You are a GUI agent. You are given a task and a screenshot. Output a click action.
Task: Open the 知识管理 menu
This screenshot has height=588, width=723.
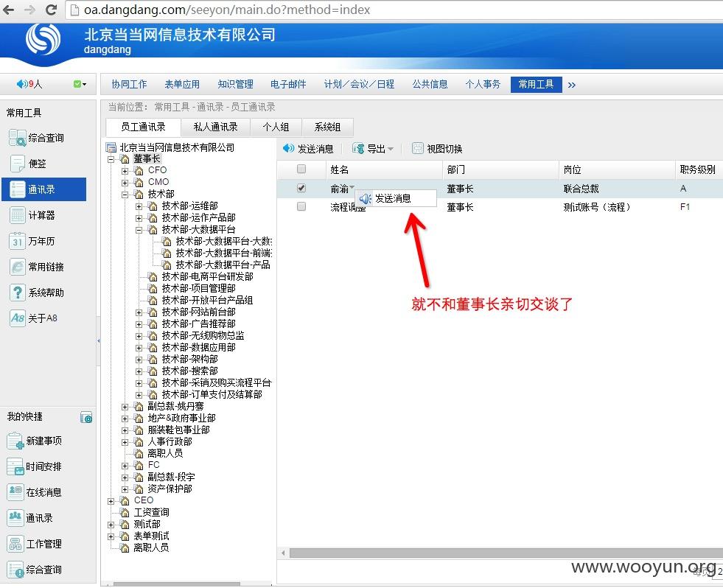(x=236, y=85)
